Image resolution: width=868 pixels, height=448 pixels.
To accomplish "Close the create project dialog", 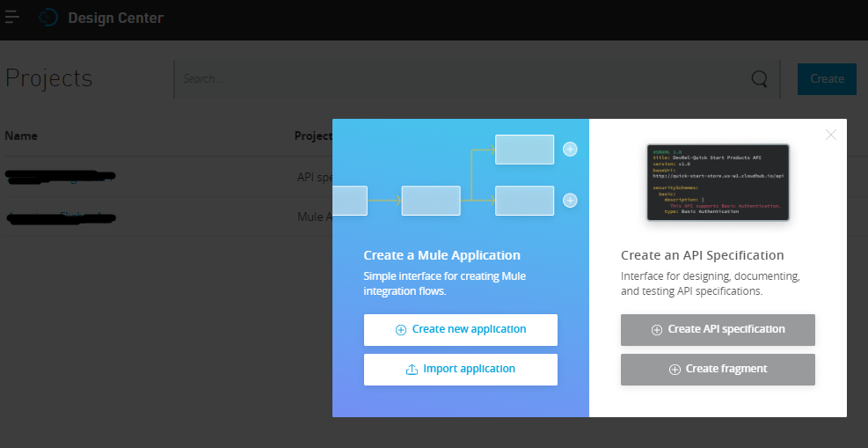I will click(x=830, y=135).
